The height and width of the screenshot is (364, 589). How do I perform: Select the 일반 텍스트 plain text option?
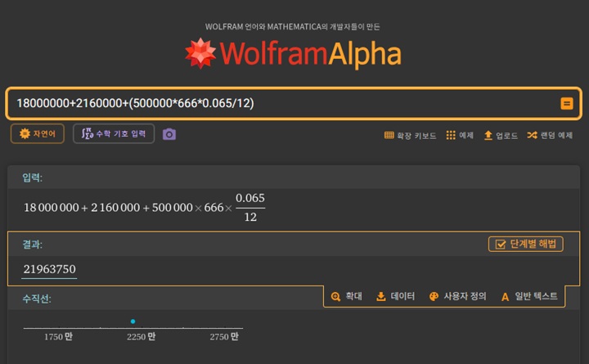[x=529, y=296]
